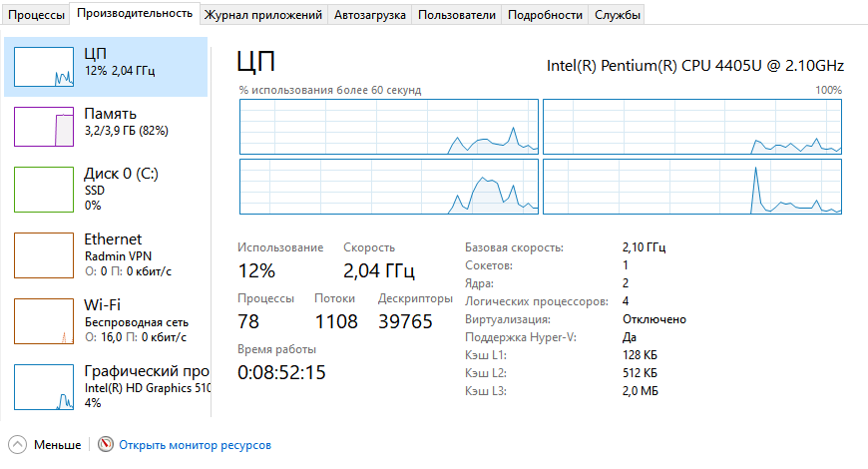Image resolution: width=868 pixels, height=469 pixels.
Task: Open the Автозагрузка tab
Action: (370, 15)
